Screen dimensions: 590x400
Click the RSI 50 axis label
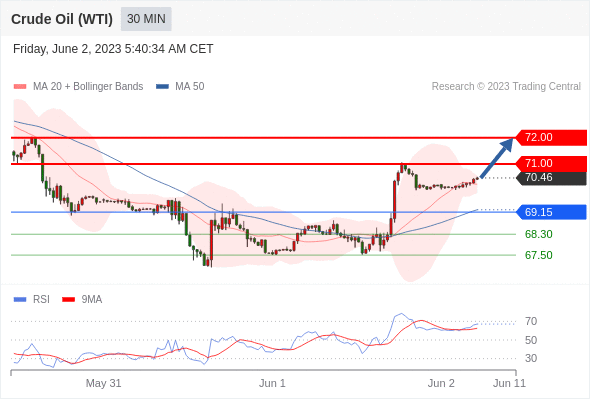coord(531,340)
